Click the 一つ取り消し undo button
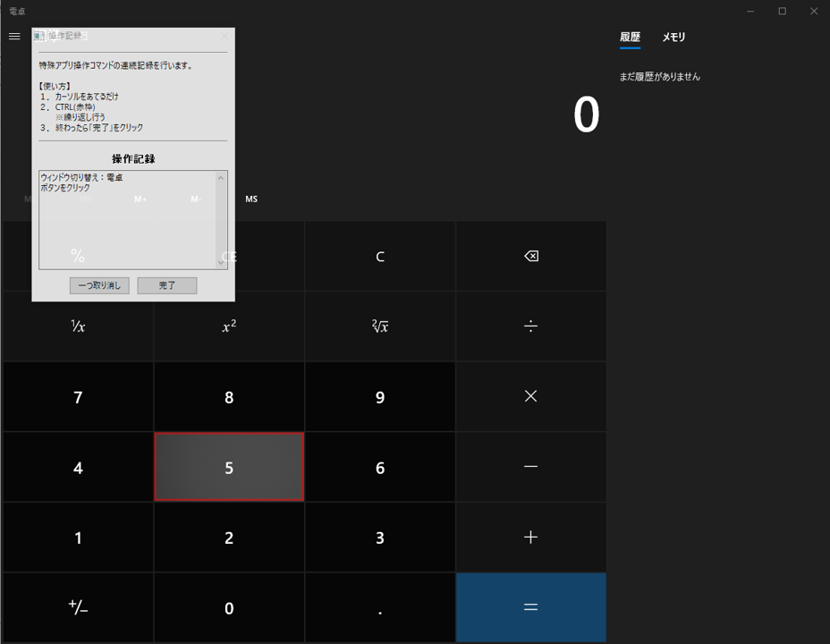830x644 pixels. coord(99,285)
